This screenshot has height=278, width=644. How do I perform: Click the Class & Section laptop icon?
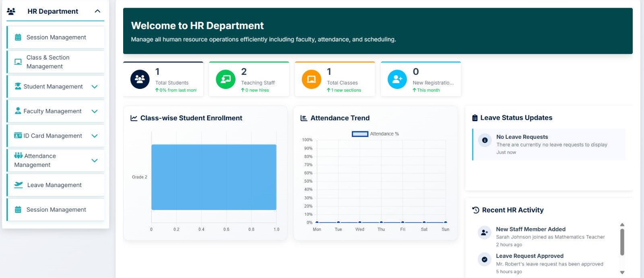[18, 62]
